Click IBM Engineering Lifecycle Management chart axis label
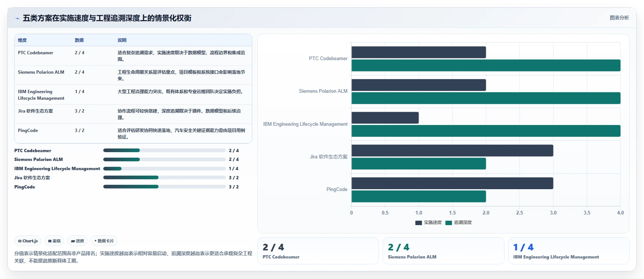 click(305, 124)
